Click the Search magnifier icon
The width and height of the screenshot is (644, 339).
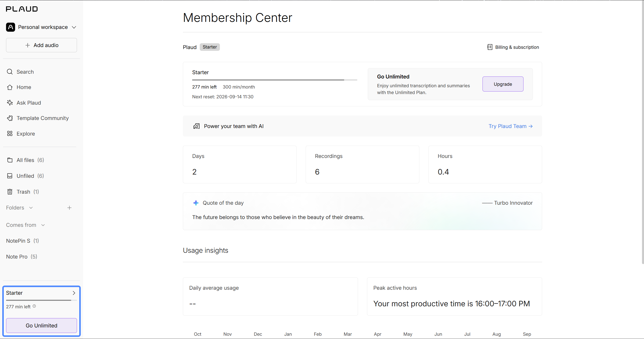coord(10,72)
